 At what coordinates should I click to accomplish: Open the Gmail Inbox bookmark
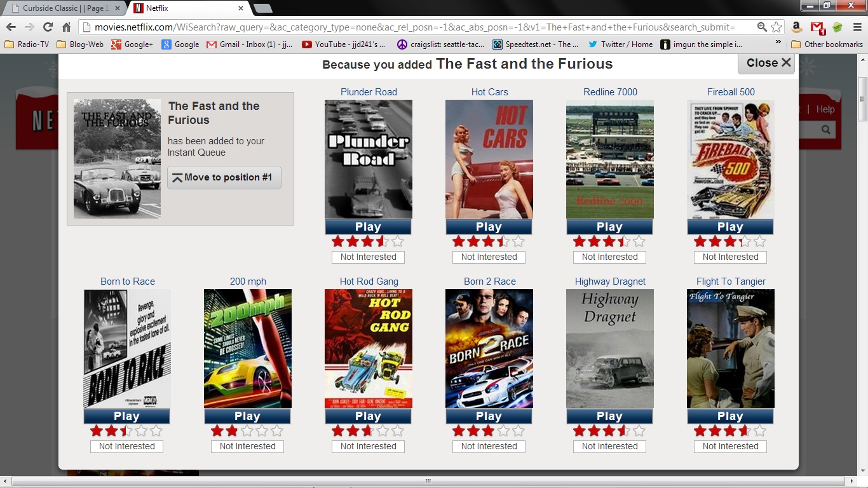tap(250, 44)
